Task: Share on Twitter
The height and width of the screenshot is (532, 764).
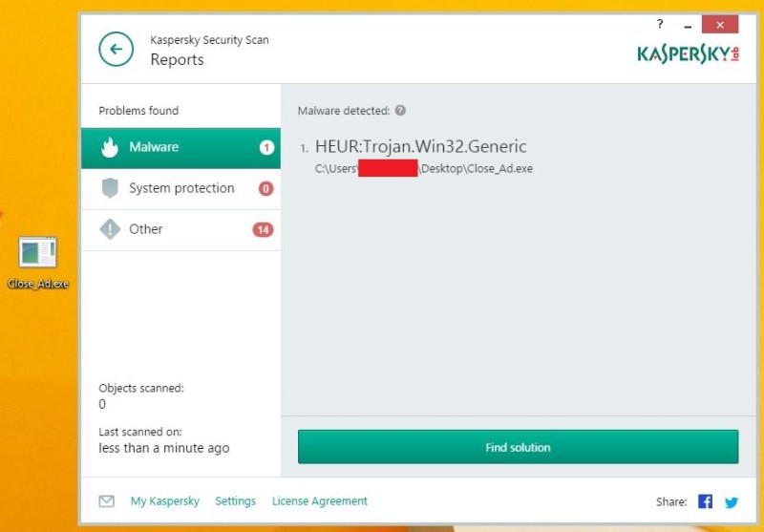Action: (x=731, y=501)
